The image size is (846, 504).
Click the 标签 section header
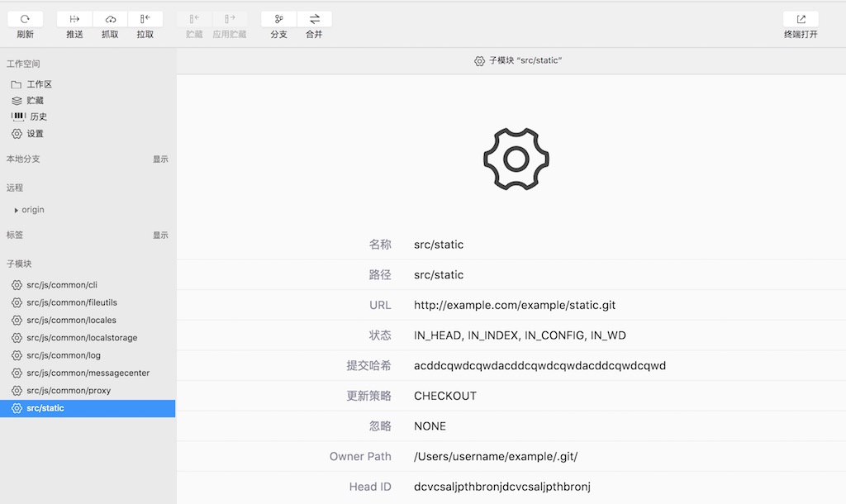point(15,235)
